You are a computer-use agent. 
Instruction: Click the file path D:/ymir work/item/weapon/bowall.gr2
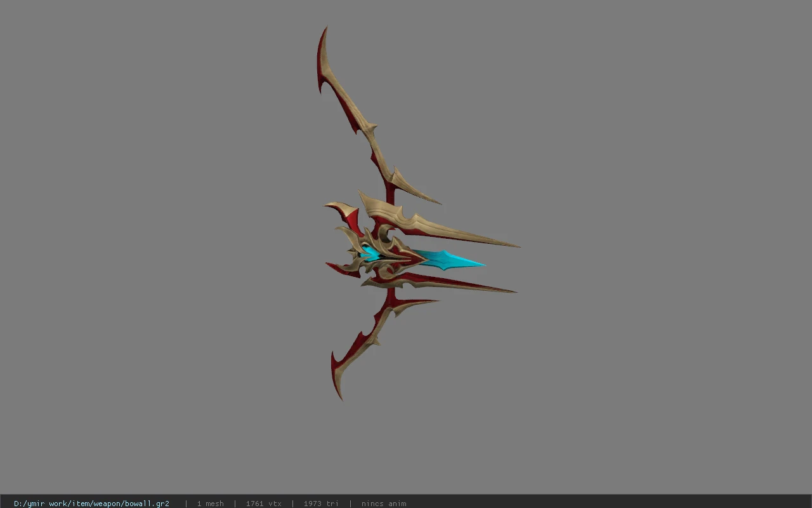[91, 504]
